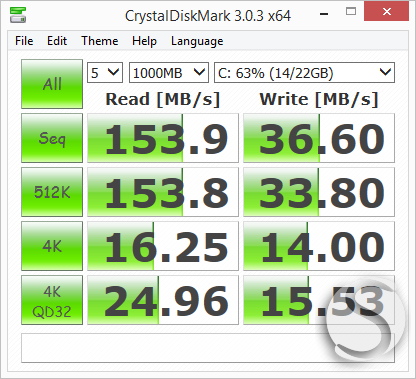Expand the 1000MB test size dropdown
Image resolution: width=416 pixels, height=379 pixels.
pyautogui.click(x=169, y=72)
